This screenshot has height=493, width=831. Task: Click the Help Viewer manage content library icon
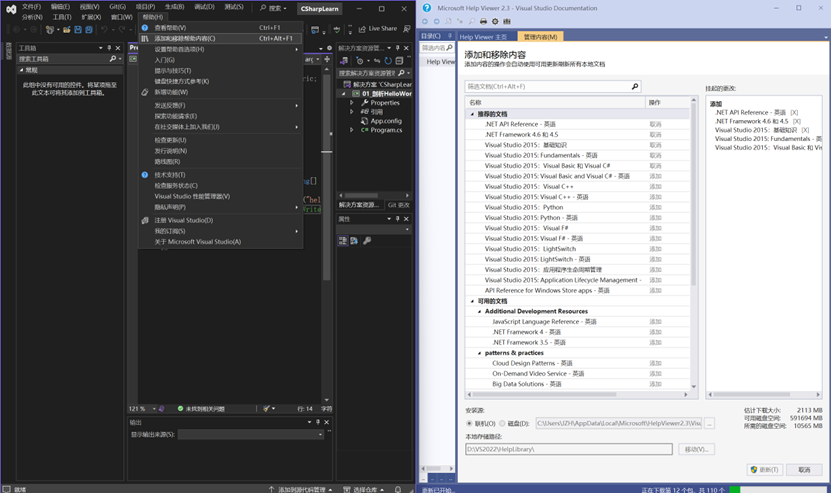coord(507,22)
